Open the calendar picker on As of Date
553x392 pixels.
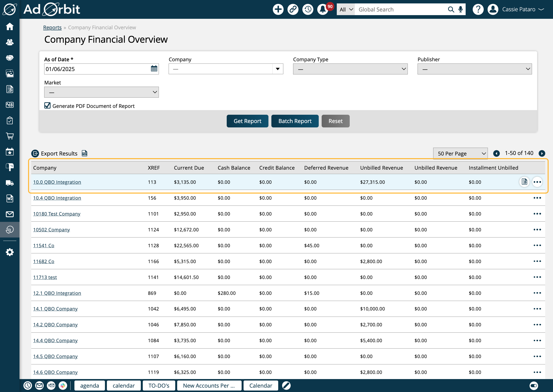tap(154, 69)
